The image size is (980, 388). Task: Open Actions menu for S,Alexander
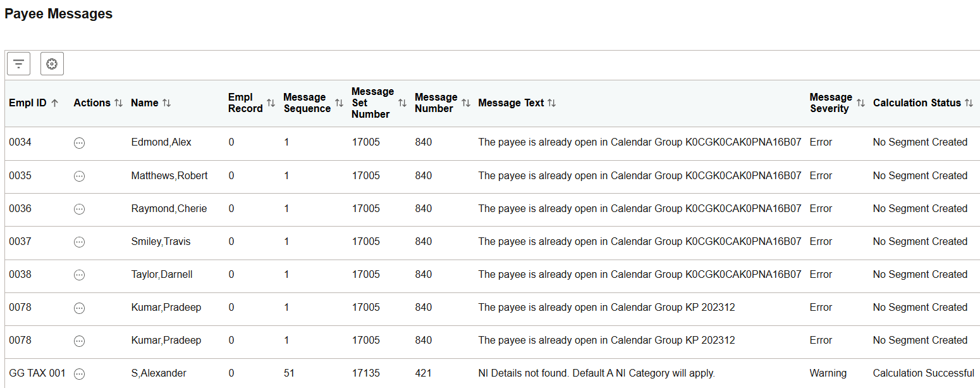79,373
